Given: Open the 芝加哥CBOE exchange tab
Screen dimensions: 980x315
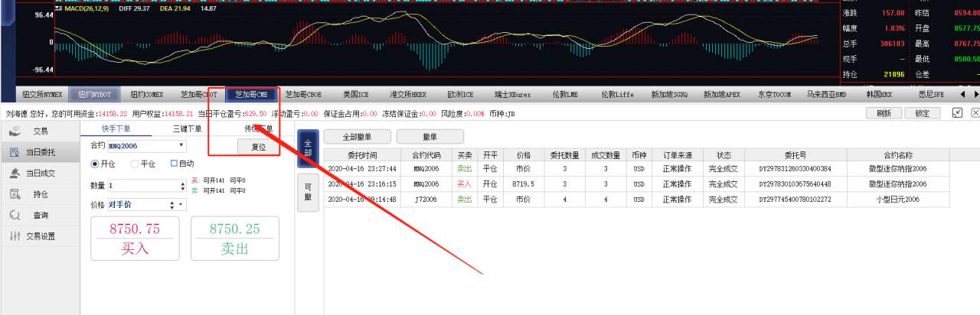Looking at the screenshot, I should [x=303, y=95].
